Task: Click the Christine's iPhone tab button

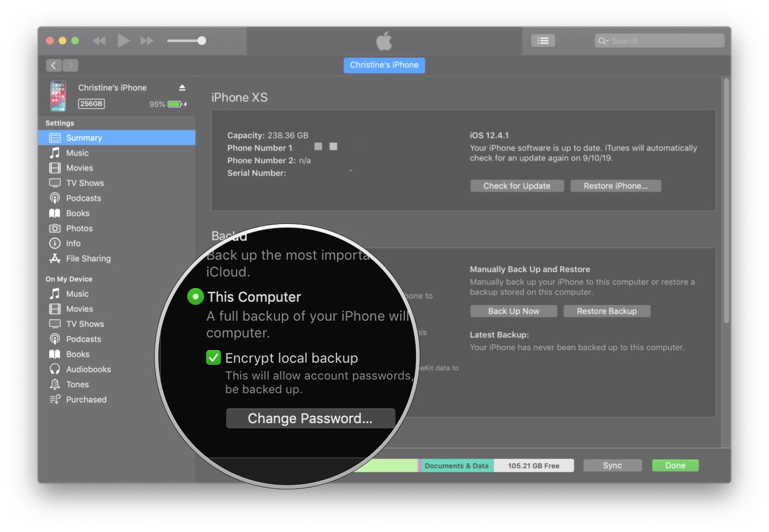Action: click(x=384, y=65)
